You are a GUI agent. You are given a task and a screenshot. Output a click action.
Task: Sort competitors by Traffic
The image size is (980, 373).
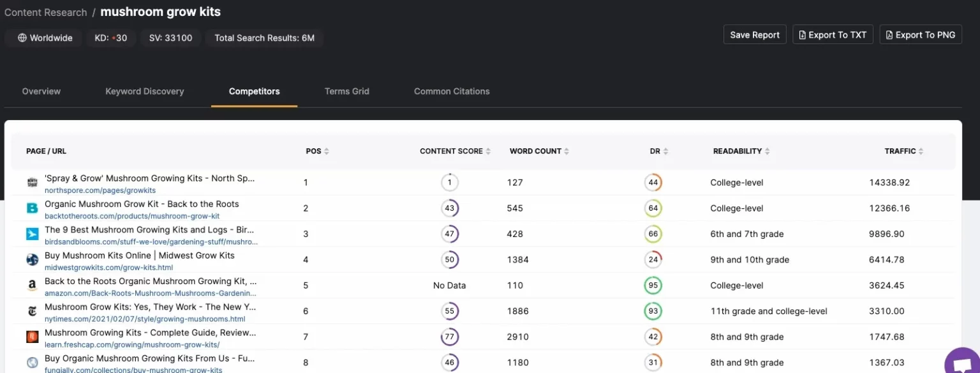pos(903,151)
